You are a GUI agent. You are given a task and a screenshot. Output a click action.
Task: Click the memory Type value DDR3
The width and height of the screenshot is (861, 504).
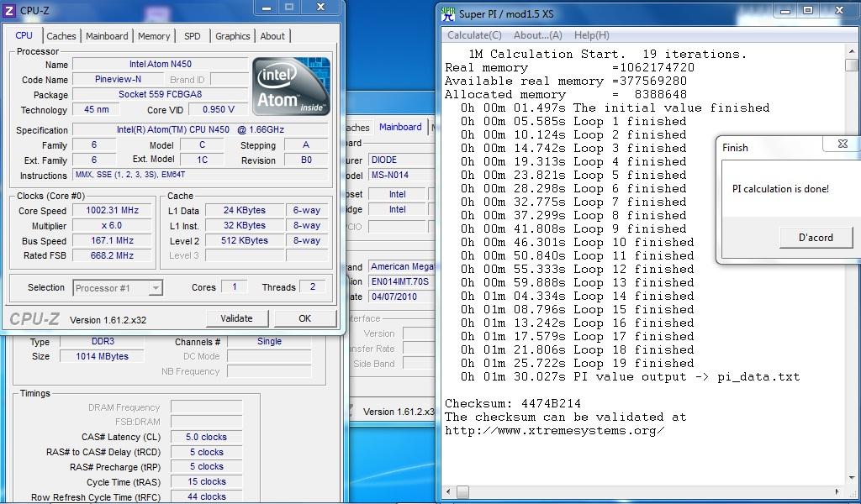coord(103,341)
